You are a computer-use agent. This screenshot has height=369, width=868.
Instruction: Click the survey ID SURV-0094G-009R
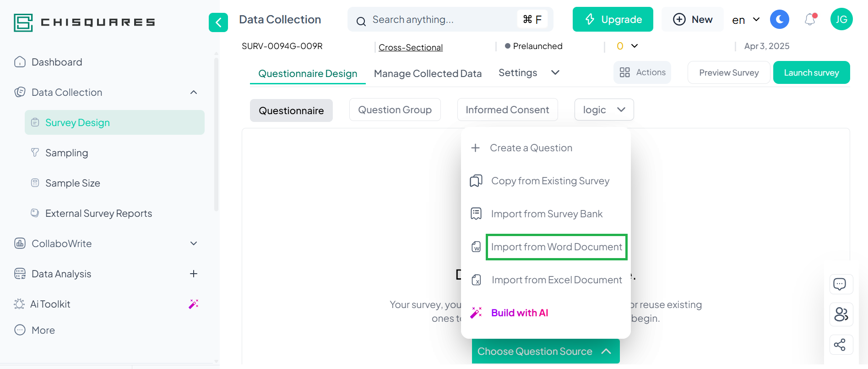(x=282, y=46)
